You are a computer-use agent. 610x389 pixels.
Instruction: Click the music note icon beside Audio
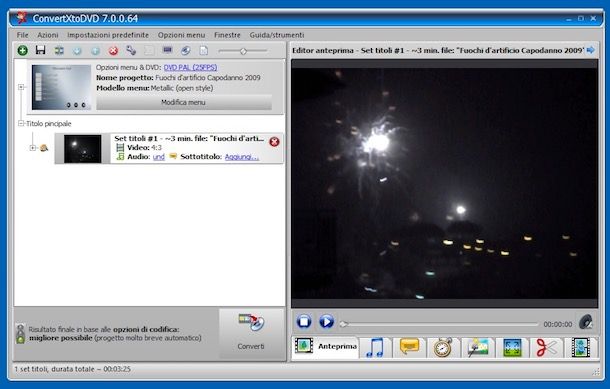[x=120, y=157]
